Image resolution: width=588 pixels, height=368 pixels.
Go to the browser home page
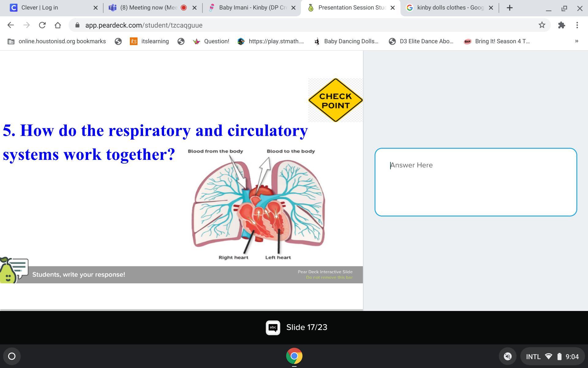(58, 25)
